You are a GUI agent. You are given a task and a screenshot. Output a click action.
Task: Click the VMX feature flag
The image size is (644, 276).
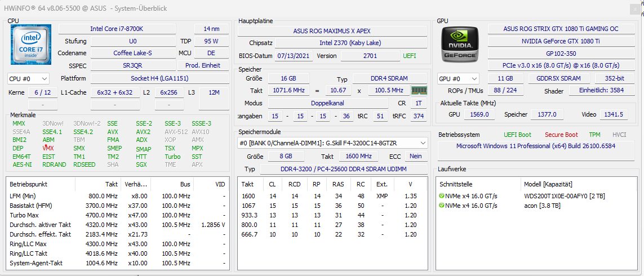click(48, 148)
